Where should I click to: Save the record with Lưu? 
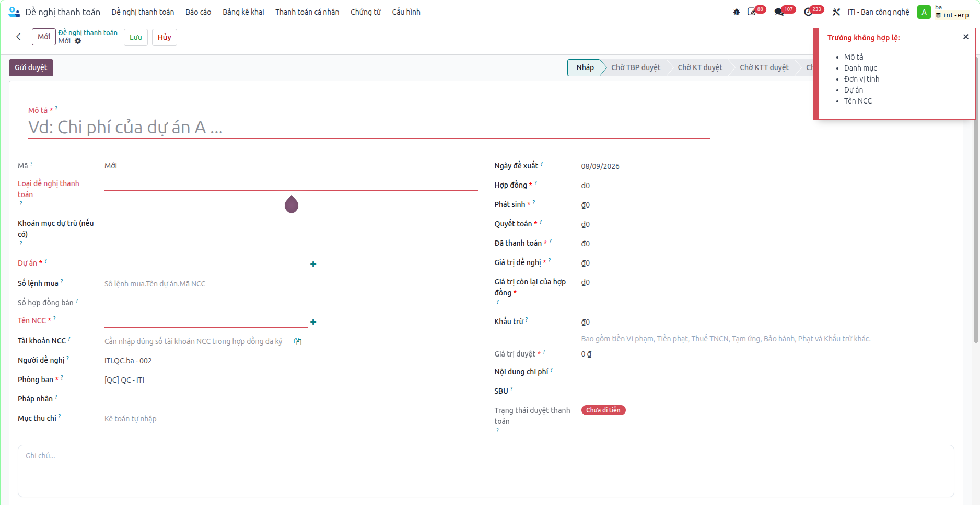tap(136, 37)
